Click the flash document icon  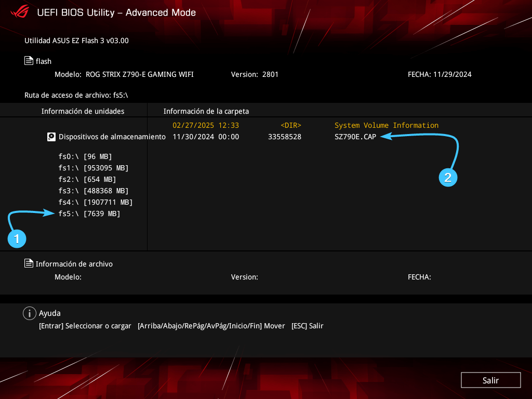29,61
